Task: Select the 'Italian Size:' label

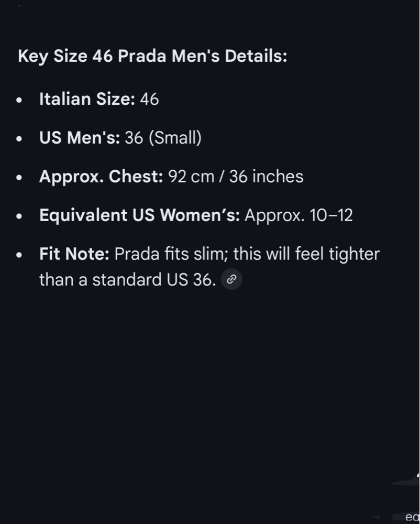Action: [x=87, y=99]
